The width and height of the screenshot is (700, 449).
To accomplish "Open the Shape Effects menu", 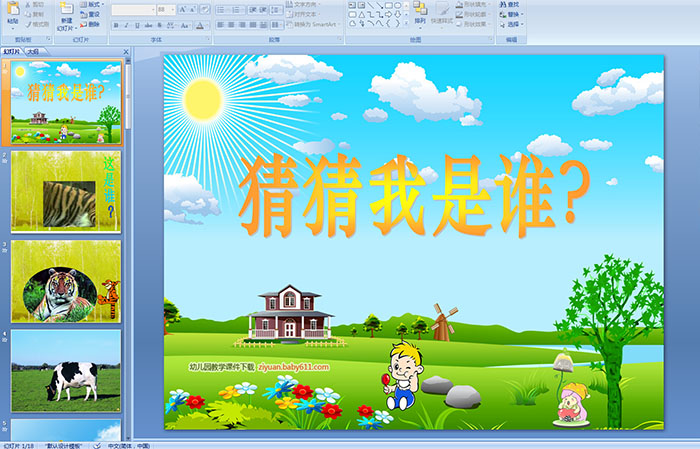I will (x=473, y=24).
